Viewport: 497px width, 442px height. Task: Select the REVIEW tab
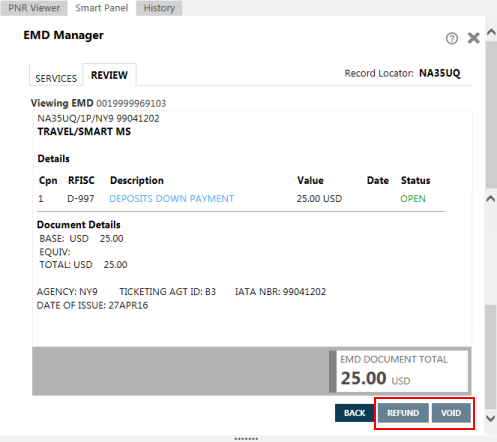tap(109, 75)
